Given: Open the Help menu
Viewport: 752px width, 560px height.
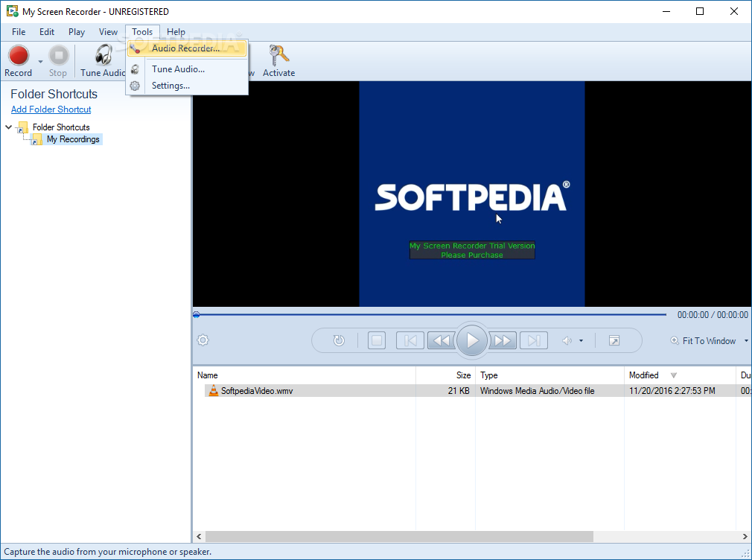Looking at the screenshot, I should [x=176, y=32].
